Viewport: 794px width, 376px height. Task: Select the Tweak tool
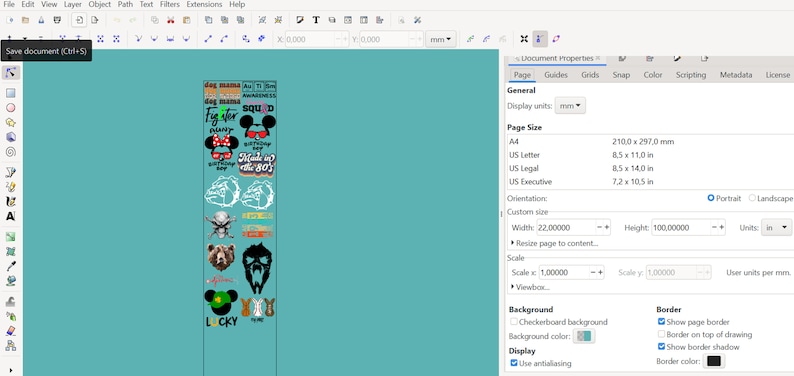(x=10, y=302)
